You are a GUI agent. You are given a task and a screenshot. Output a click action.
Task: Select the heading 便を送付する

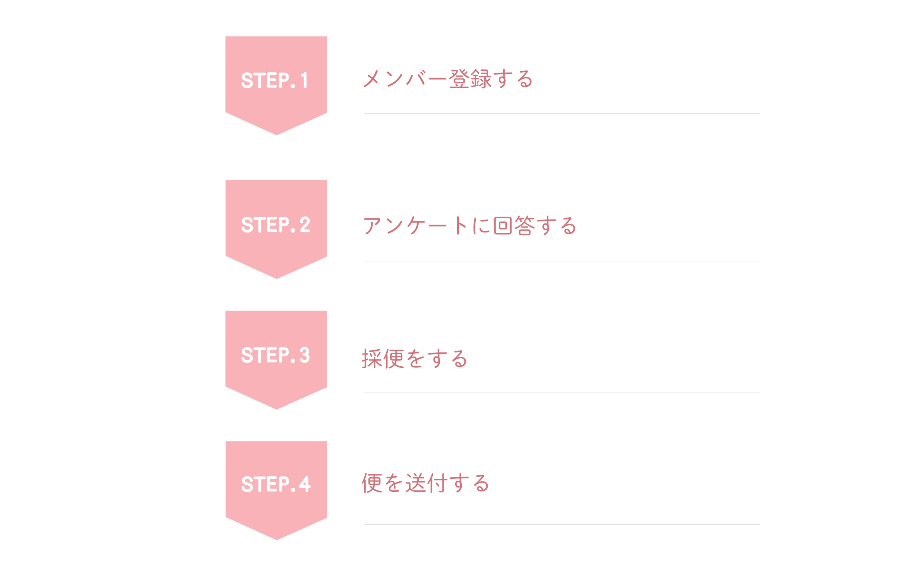[426, 483]
